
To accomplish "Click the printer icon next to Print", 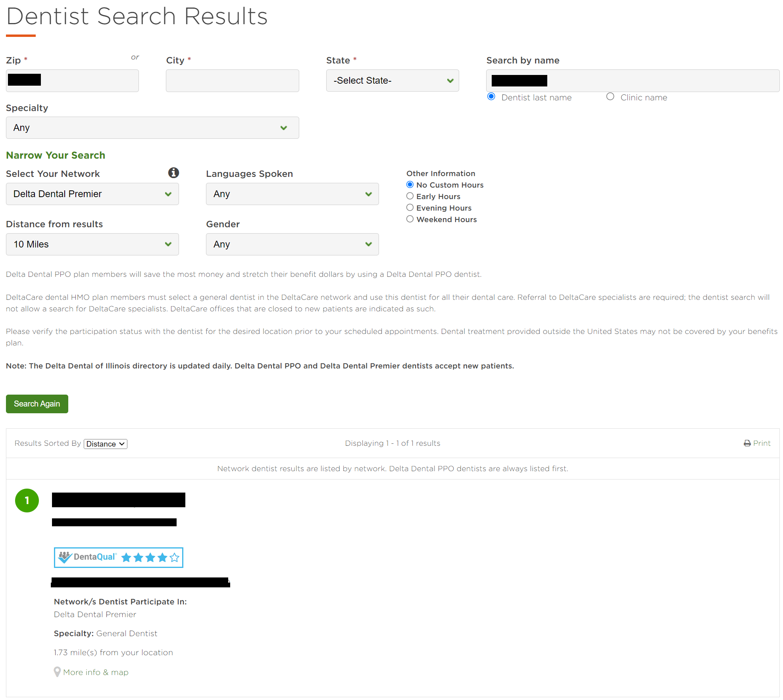I will pyautogui.click(x=747, y=443).
